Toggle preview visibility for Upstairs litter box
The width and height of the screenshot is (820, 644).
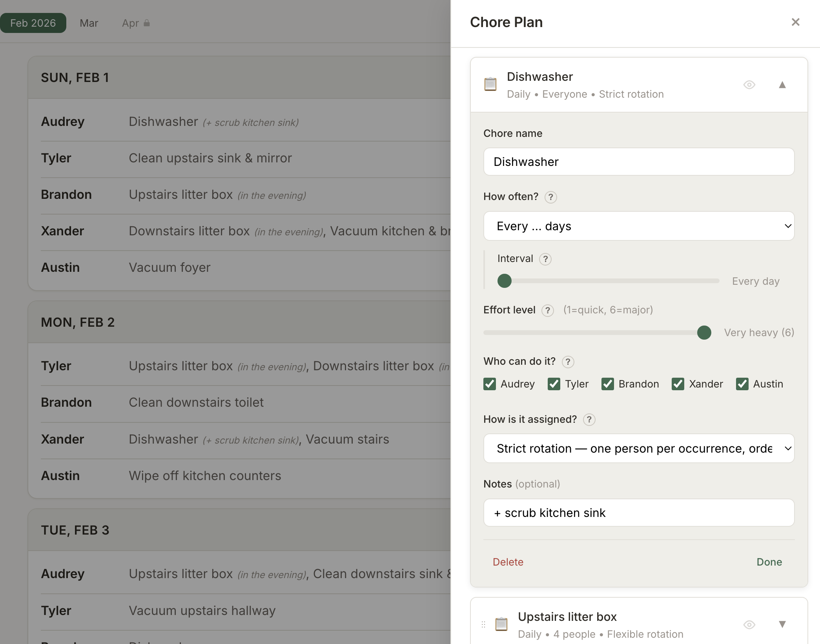[749, 624]
